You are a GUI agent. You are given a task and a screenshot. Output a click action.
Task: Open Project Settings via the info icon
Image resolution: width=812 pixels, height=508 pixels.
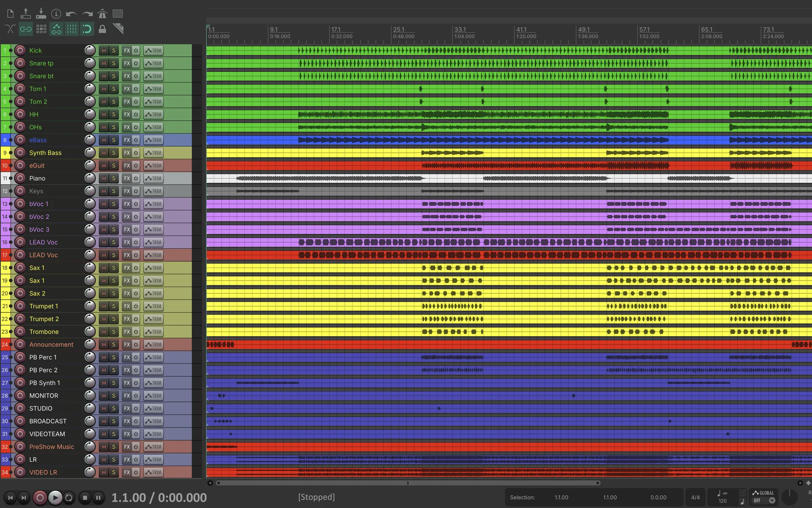[x=56, y=14]
